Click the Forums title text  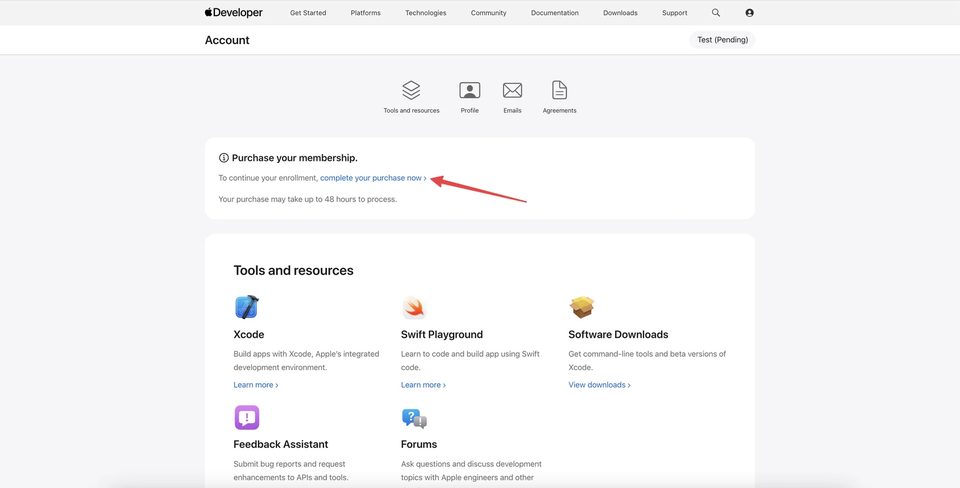(419, 445)
